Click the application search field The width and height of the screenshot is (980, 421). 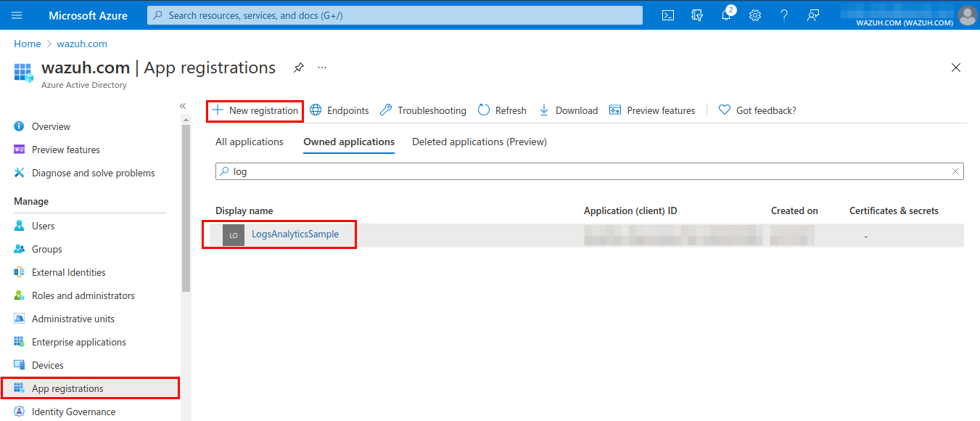(590, 171)
